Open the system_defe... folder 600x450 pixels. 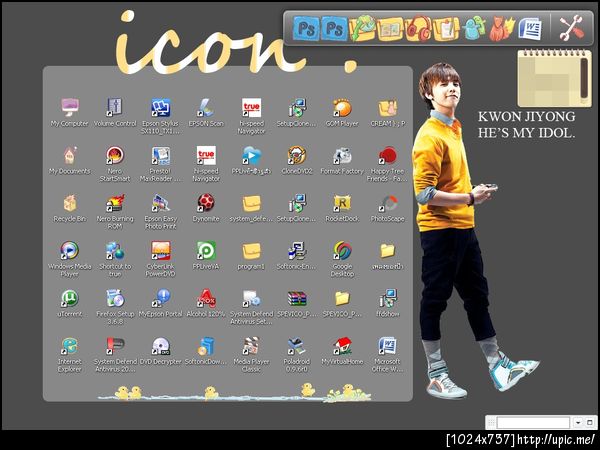[251, 207]
